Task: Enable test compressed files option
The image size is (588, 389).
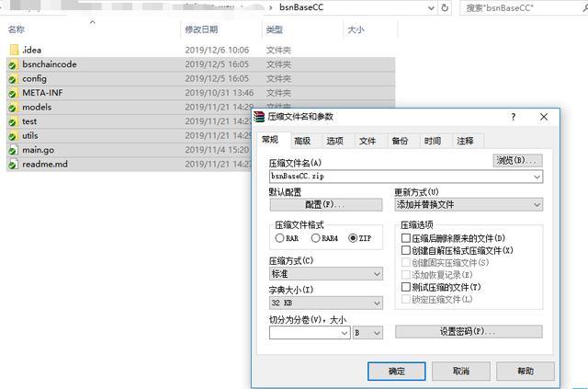Action: click(x=406, y=287)
